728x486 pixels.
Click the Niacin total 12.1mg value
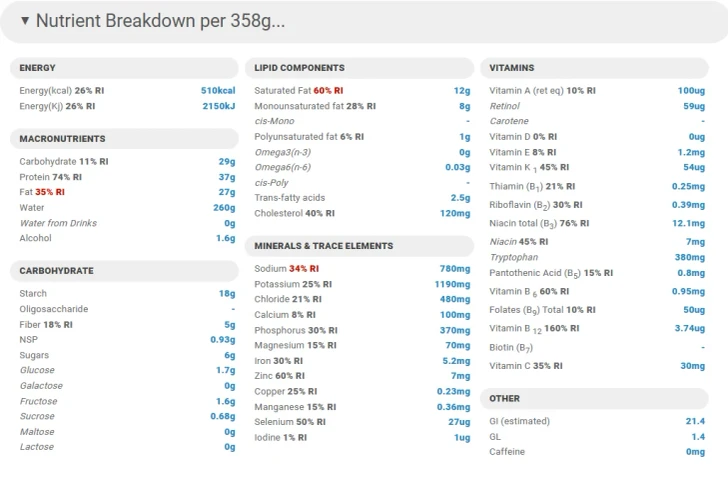[x=689, y=223]
